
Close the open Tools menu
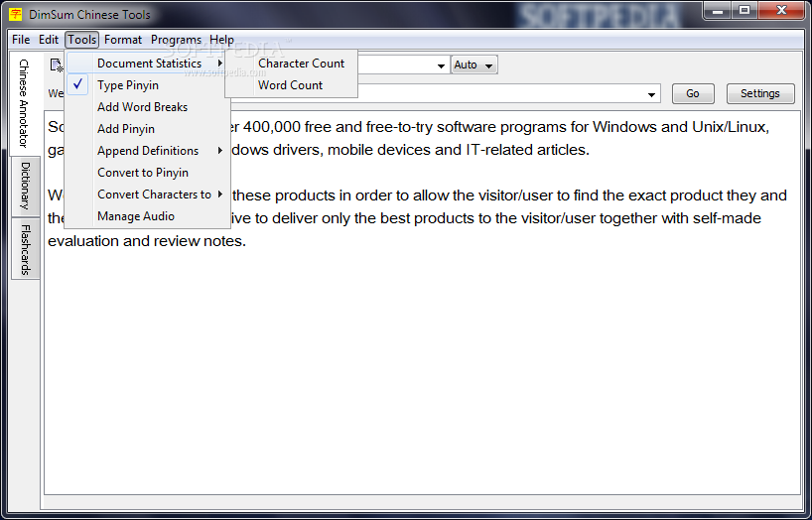click(x=81, y=40)
